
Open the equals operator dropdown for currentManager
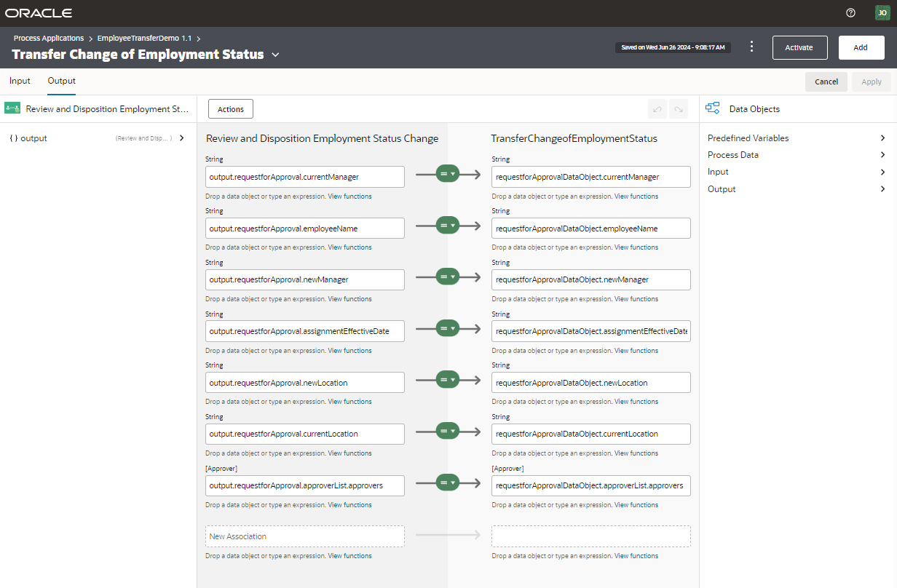(x=448, y=175)
